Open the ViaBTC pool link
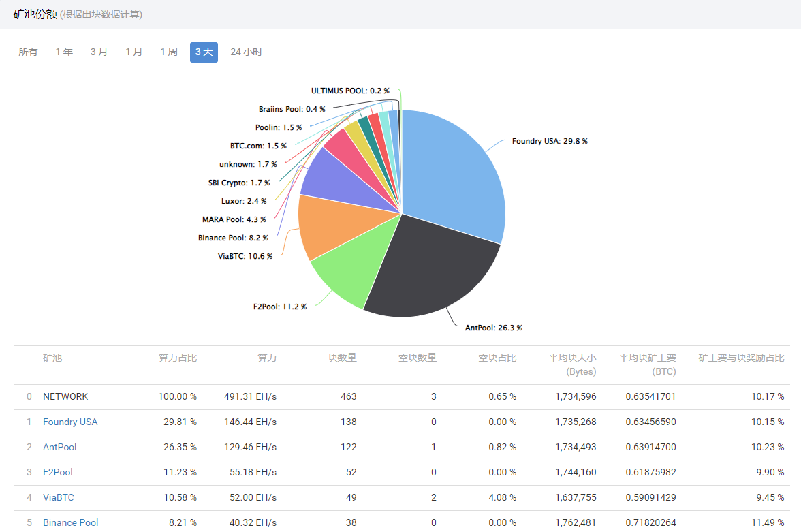The image size is (801, 532). pyautogui.click(x=59, y=497)
